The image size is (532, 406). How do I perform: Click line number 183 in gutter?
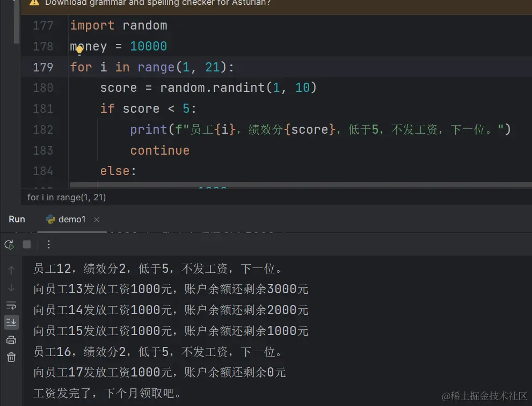[43, 150]
